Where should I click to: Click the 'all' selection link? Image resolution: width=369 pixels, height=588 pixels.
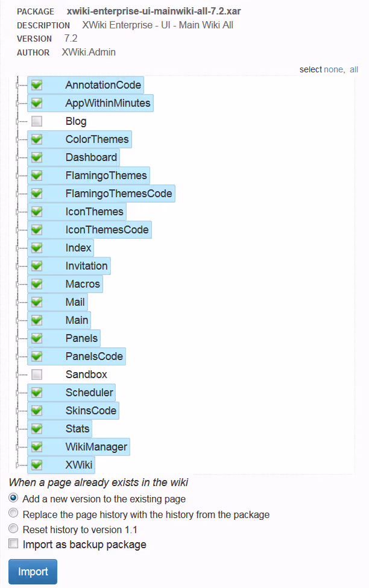click(354, 70)
